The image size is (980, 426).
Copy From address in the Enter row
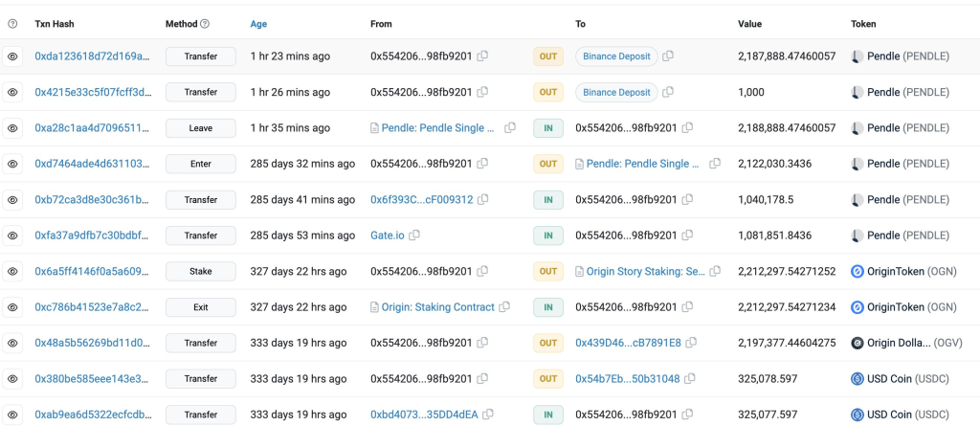(x=482, y=164)
